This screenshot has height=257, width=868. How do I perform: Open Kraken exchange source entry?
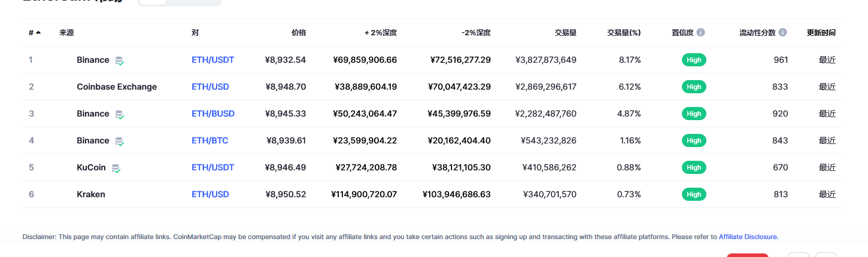(x=91, y=194)
